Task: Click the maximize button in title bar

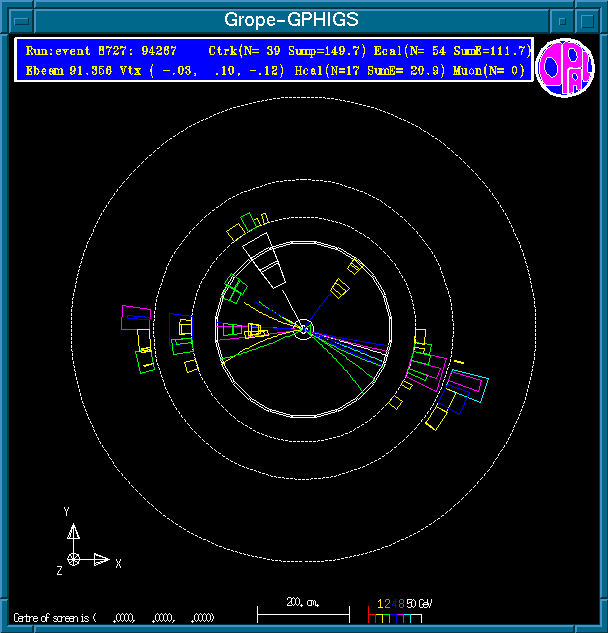Action: point(588,20)
